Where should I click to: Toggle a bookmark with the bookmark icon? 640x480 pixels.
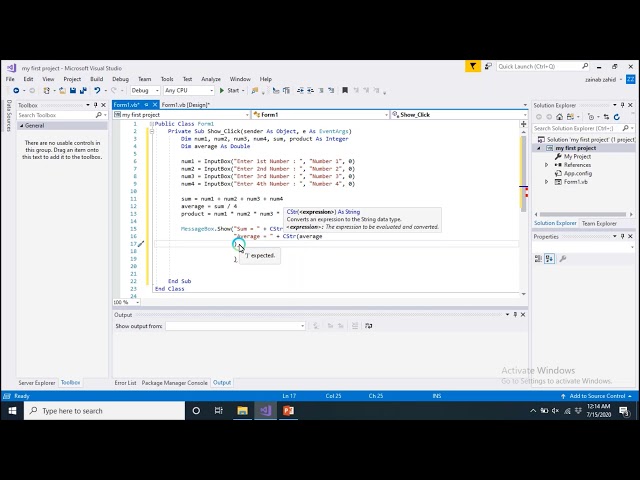[x=345, y=90]
